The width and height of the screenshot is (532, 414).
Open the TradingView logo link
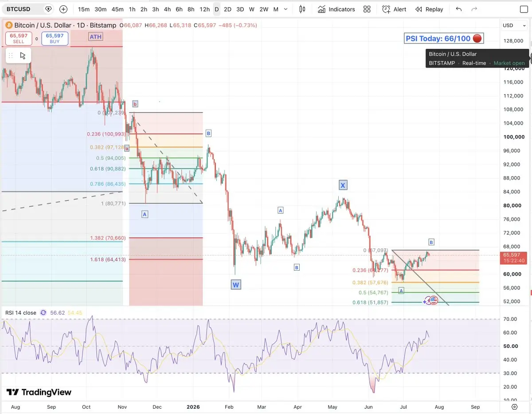[x=39, y=392]
